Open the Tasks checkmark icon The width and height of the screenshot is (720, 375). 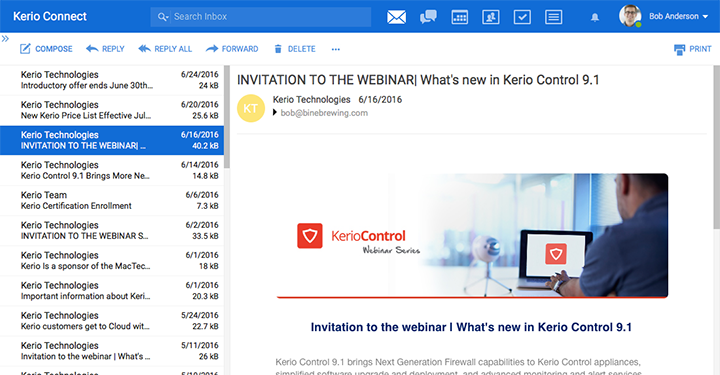522,17
